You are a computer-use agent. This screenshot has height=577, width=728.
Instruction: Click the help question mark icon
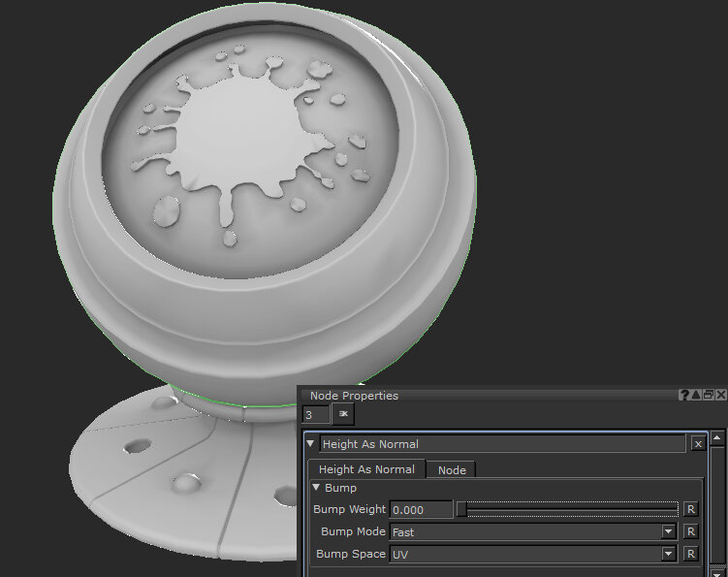[685, 396]
